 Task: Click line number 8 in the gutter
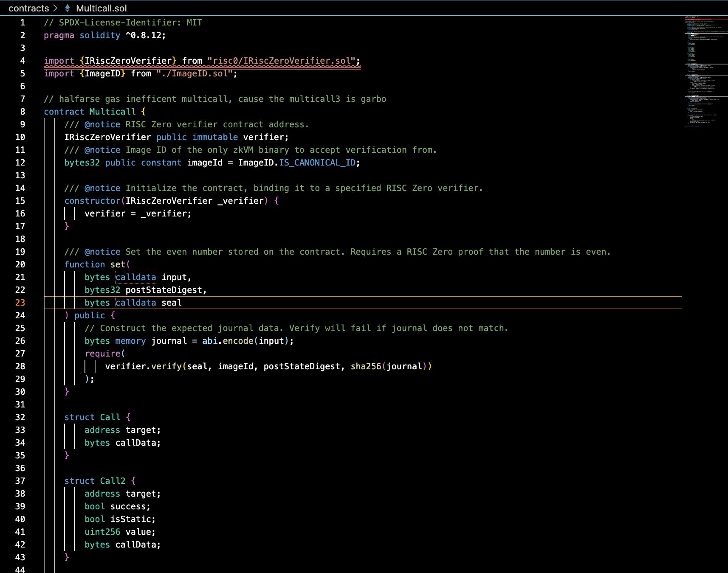pyautogui.click(x=23, y=112)
